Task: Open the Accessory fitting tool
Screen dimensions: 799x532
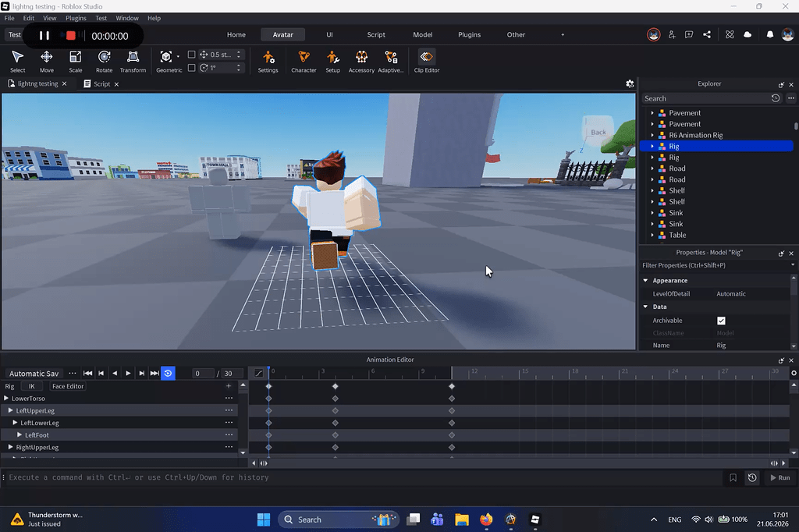Action: pos(361,61)
